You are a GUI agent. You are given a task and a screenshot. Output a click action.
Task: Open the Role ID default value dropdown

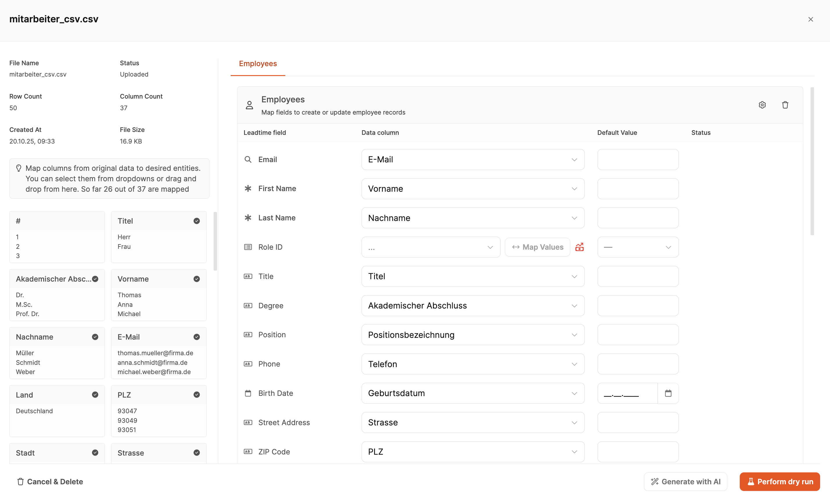pos(638,247)
